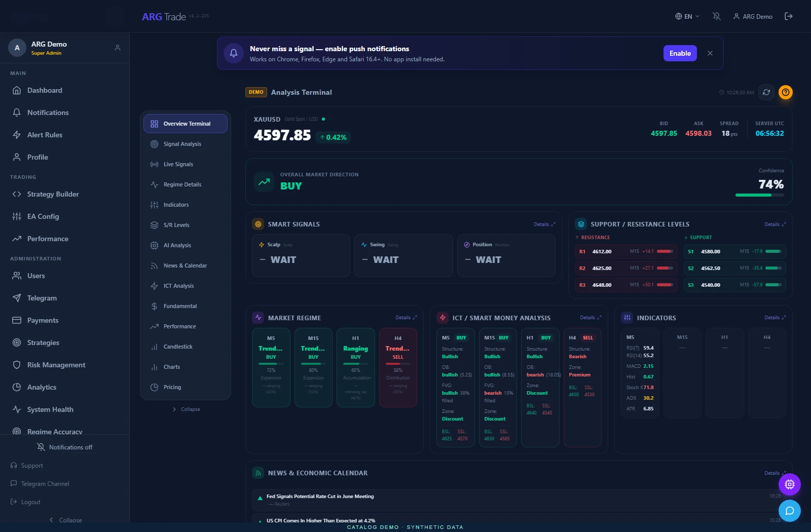Screen dimensions: 811x532
Task: Click the Support/Resistance layers icon
Action: 581,224
